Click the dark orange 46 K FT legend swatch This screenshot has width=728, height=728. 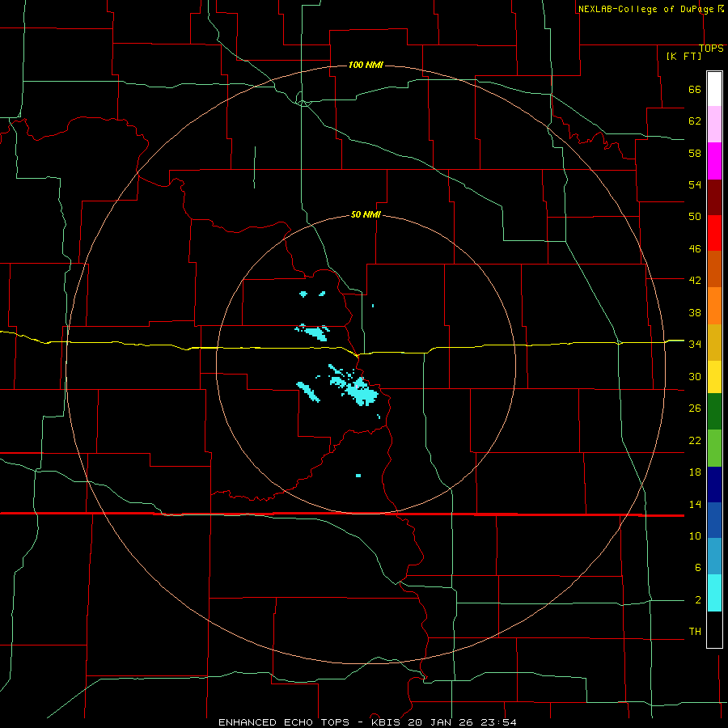click(x=714, y=269)
